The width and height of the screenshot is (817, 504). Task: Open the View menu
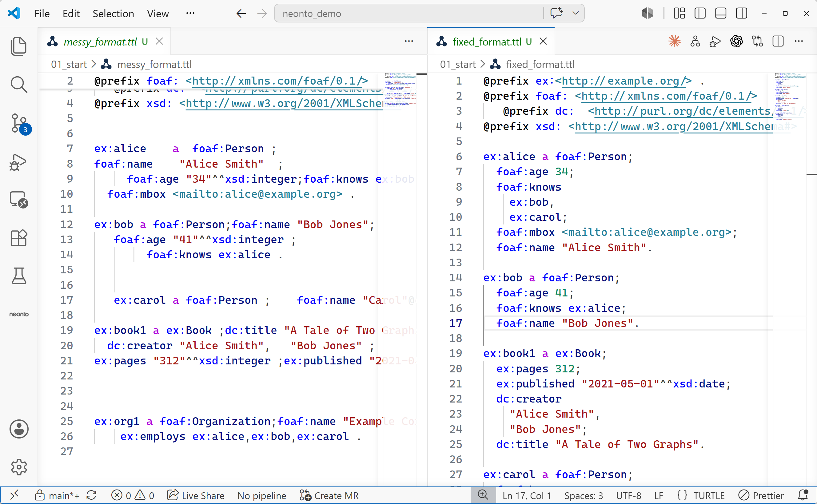[x=158, y=14]
